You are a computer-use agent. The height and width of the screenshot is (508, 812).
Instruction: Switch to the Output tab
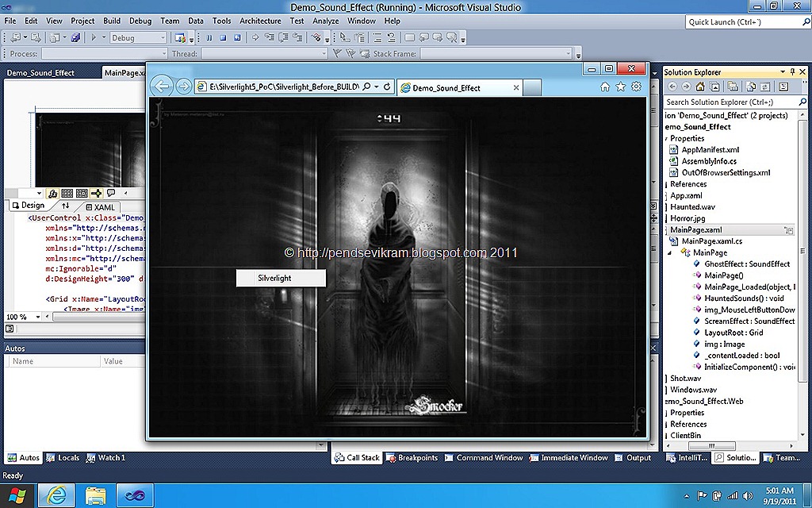click(633, 458)
